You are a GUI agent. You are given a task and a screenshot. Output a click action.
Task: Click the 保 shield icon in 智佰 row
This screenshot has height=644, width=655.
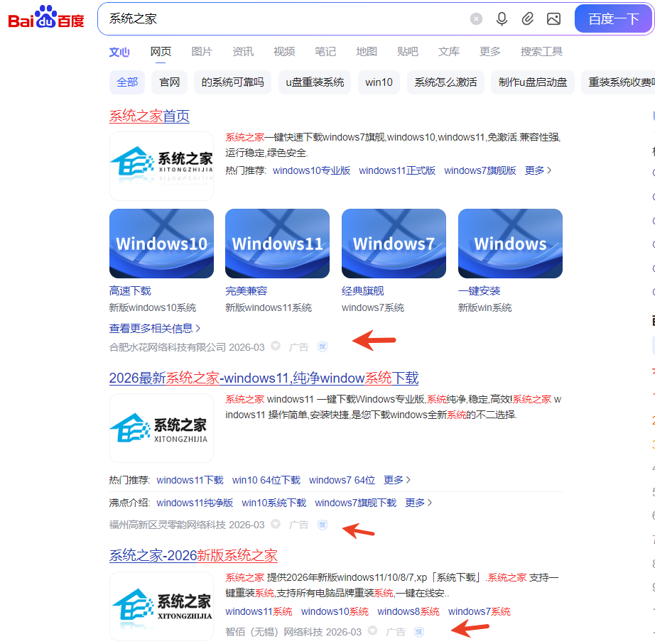point(419,632)
